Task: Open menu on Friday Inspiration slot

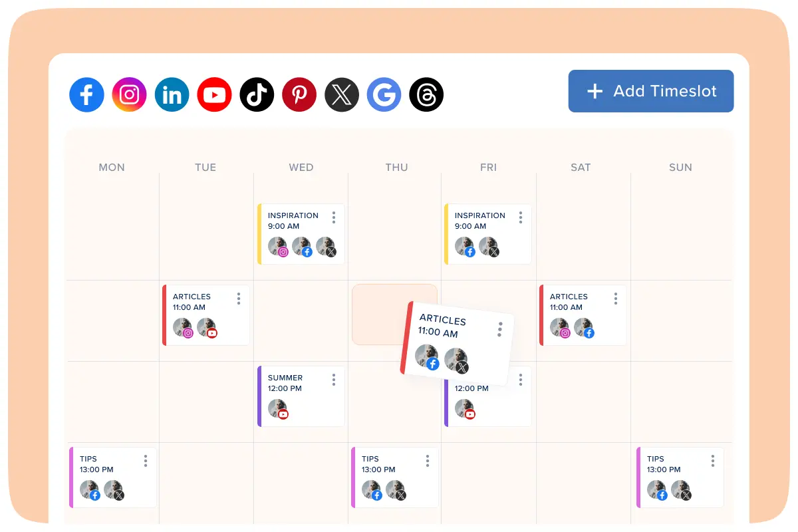Action: (521, 217)
